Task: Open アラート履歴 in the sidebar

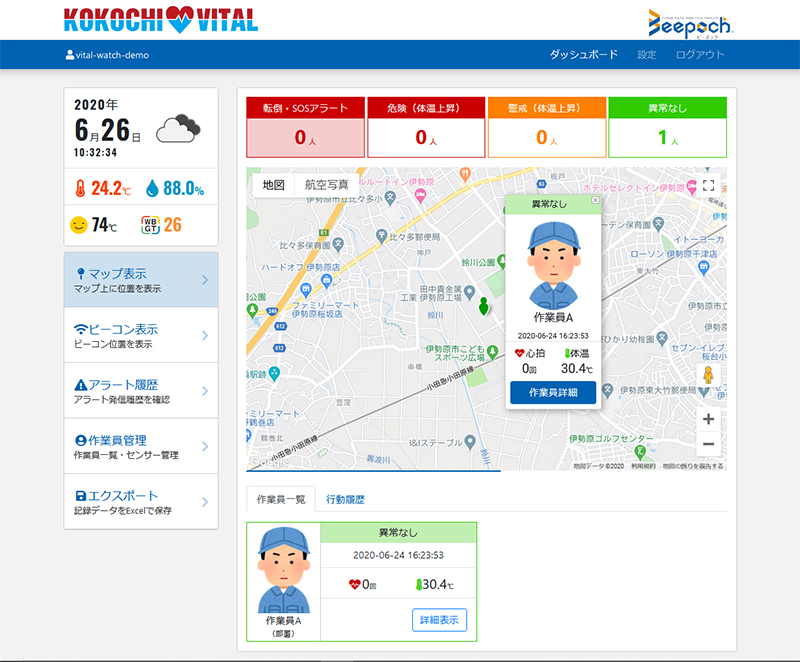Action: tap(141, 391)
